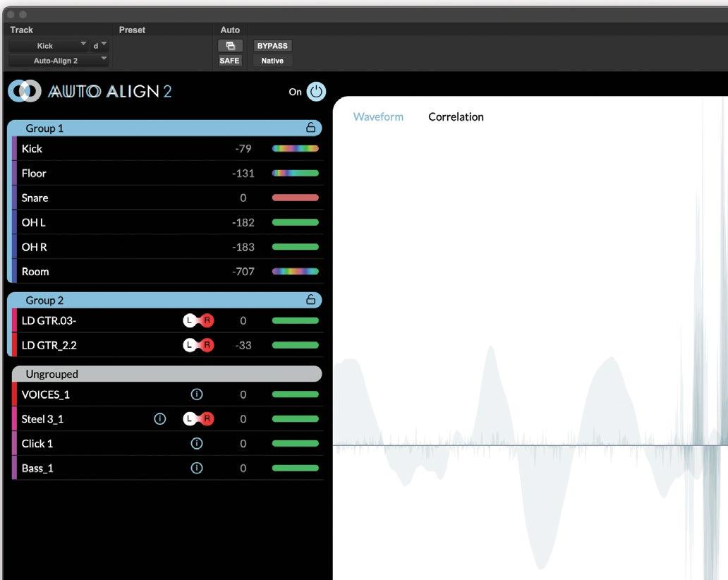The image size is (728, 580).
Task: Select the VOICES_1 track name
Action: (x=45, y=394)
